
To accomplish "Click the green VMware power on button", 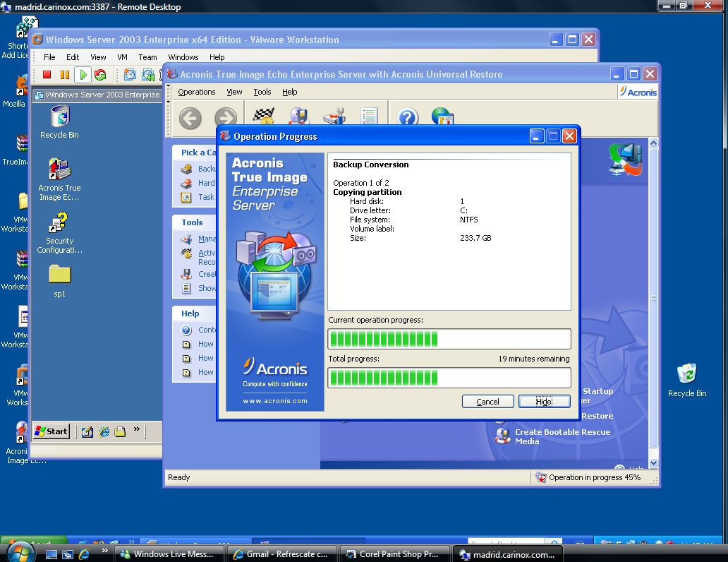I will [83, 75].
